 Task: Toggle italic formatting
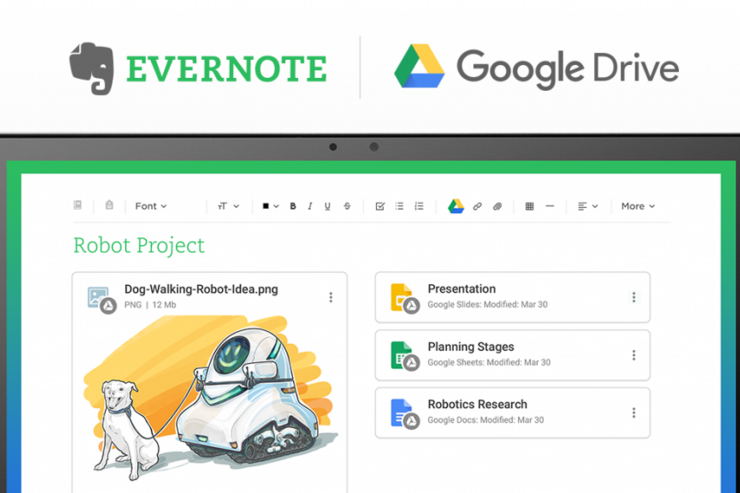click(x=310, y=206)
